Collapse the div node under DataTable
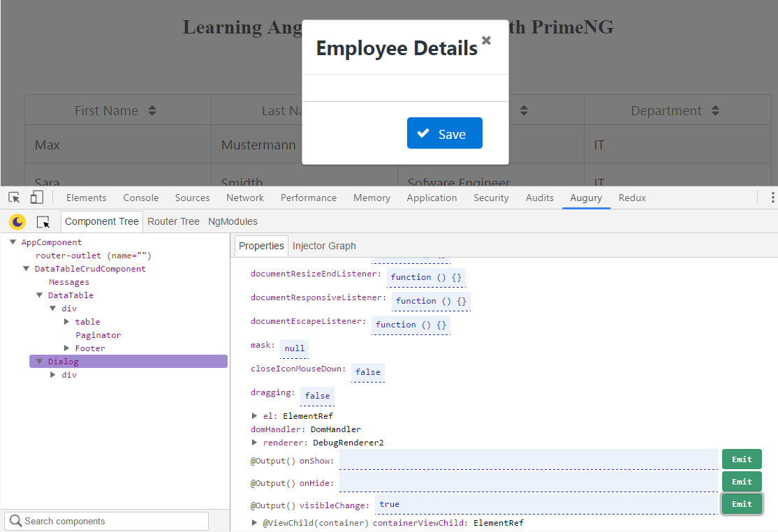This screenshot has width=778, height=532. (x=53, y=309)
